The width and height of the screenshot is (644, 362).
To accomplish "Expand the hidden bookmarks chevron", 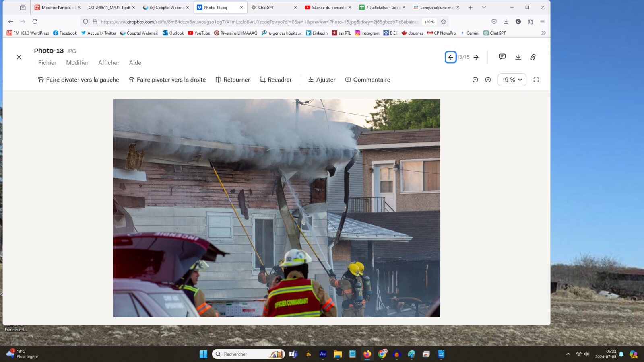I will point(543,33).
